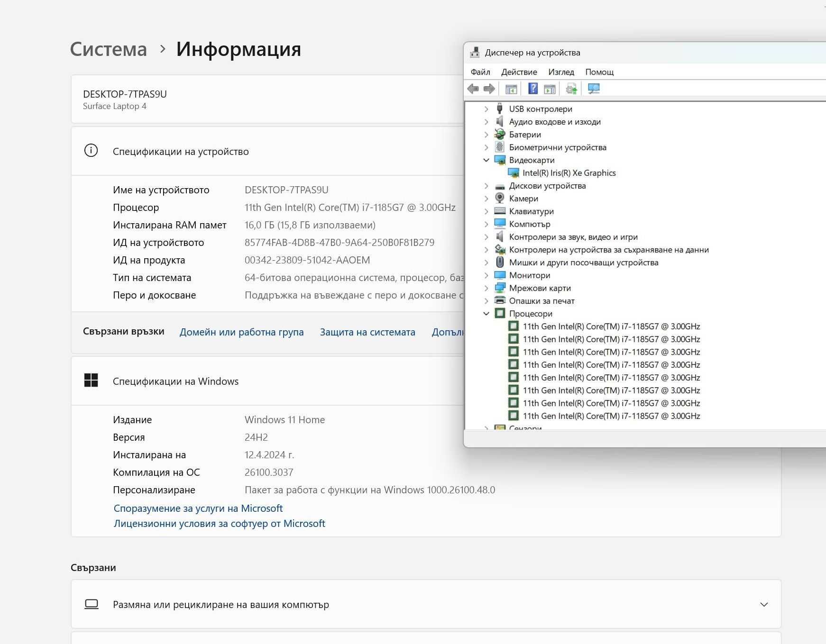Expand Контролери на устройства за съхраняване на данни
Viewport: 826px width, 644px height.
click(486, 250)
